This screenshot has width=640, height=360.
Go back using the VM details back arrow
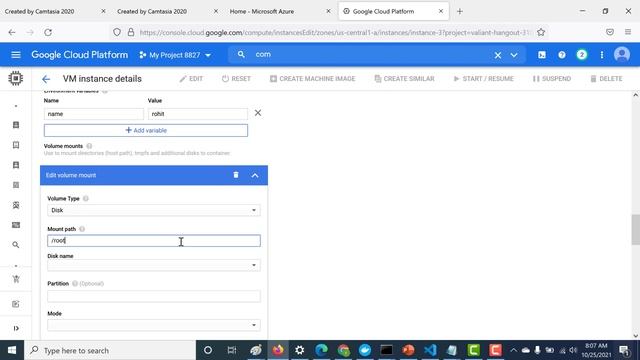pyautogui.click(x=46, y=79)
